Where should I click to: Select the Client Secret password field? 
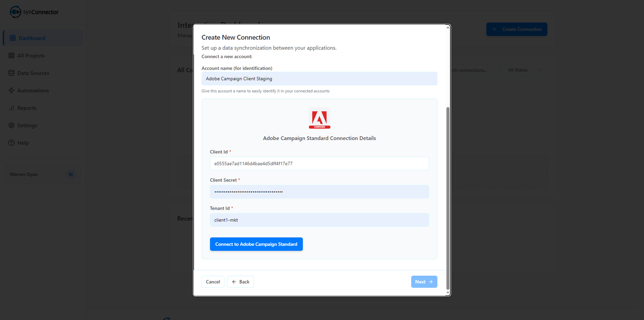319,192
